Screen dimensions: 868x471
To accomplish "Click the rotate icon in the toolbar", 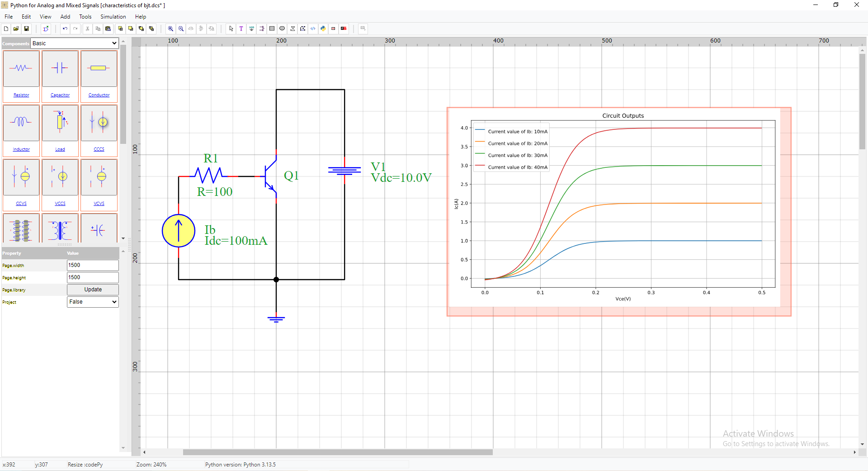I will [212, 29].
